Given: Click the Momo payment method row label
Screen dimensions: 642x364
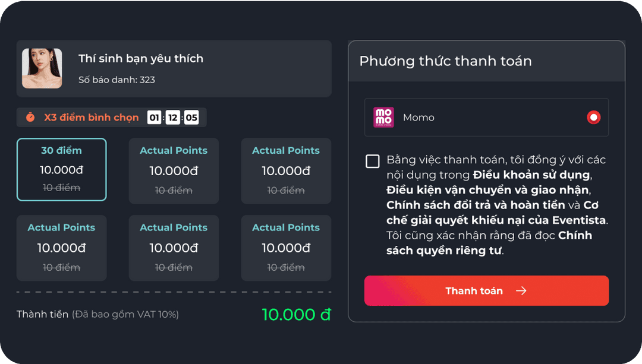Looking at the screenshot, I should coord(418,118).
